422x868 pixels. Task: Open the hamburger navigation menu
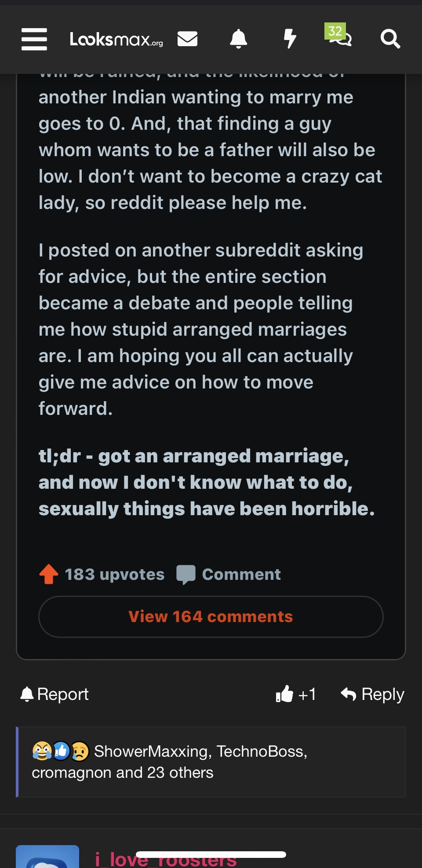point(34,39)
